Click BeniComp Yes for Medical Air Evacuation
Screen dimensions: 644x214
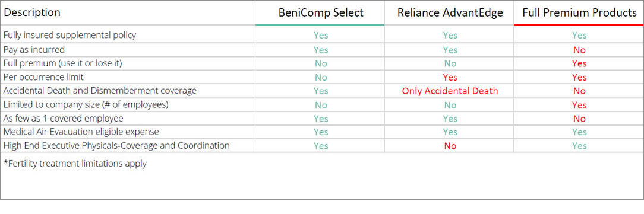[x=321, y=132]
